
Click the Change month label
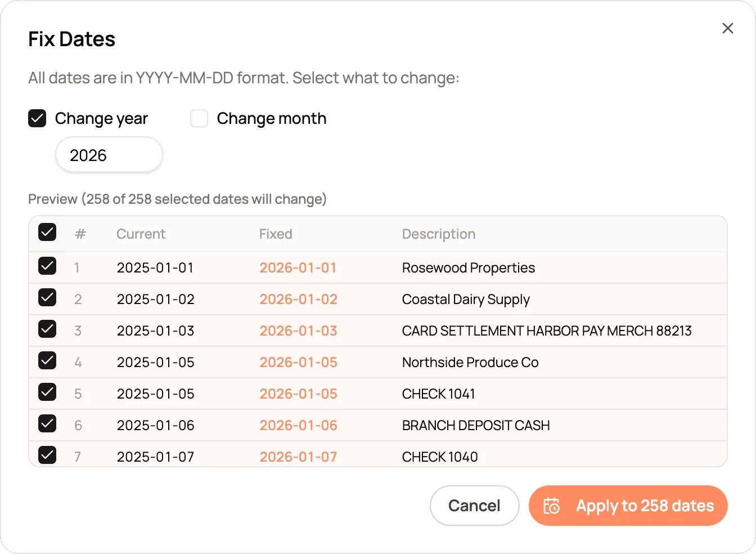coord(272,118)
